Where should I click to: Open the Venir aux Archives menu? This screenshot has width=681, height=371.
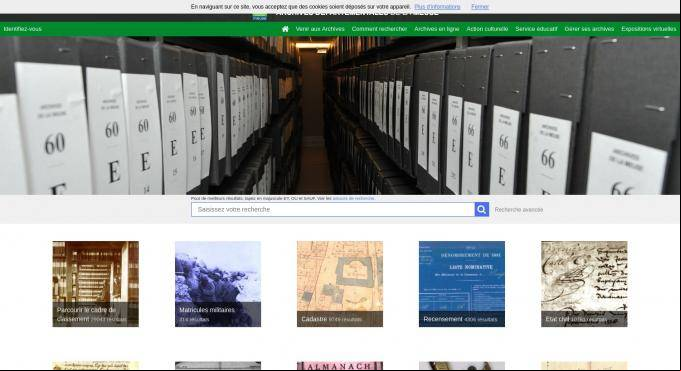320,29
